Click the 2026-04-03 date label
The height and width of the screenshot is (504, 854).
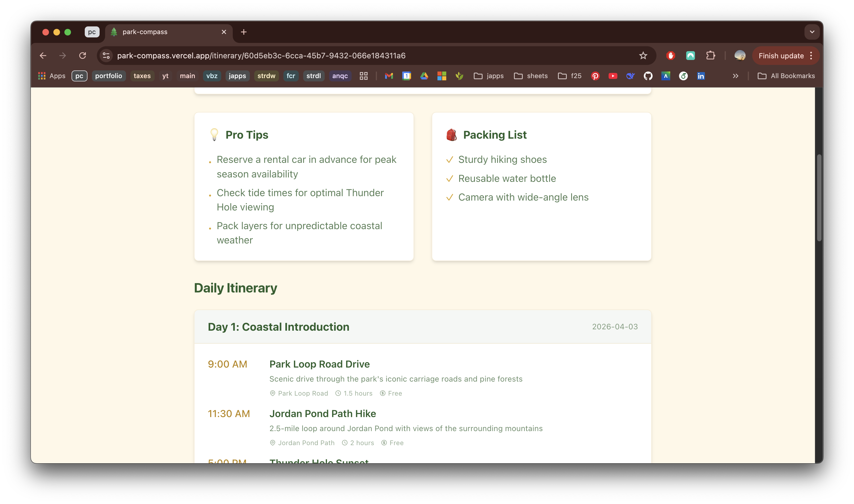[615, 327]
